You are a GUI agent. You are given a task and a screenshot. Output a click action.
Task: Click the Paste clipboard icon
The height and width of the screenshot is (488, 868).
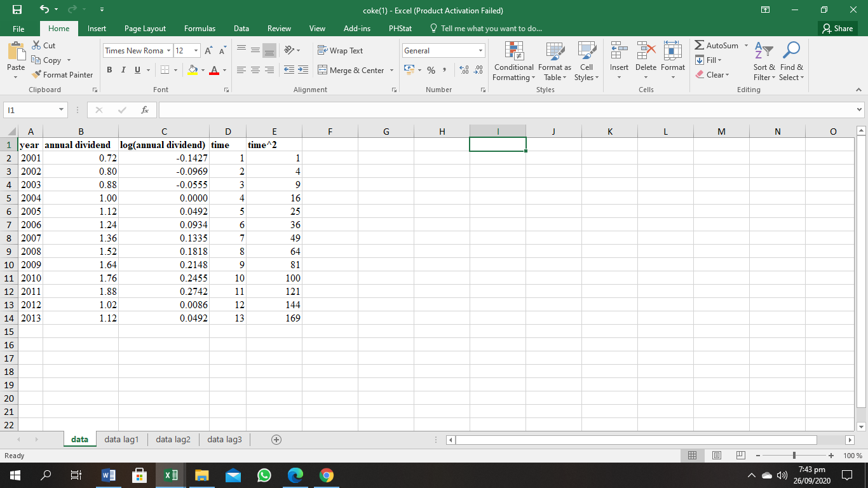[16, 52]
